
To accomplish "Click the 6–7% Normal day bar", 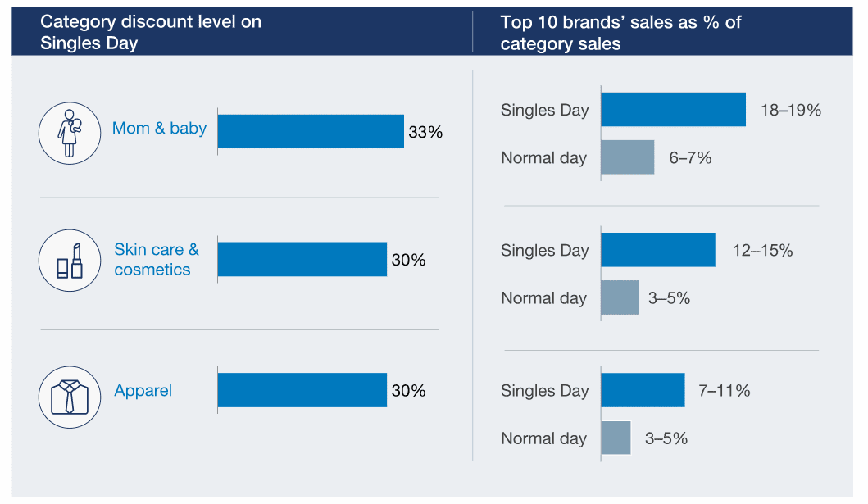I will [628, 157].
